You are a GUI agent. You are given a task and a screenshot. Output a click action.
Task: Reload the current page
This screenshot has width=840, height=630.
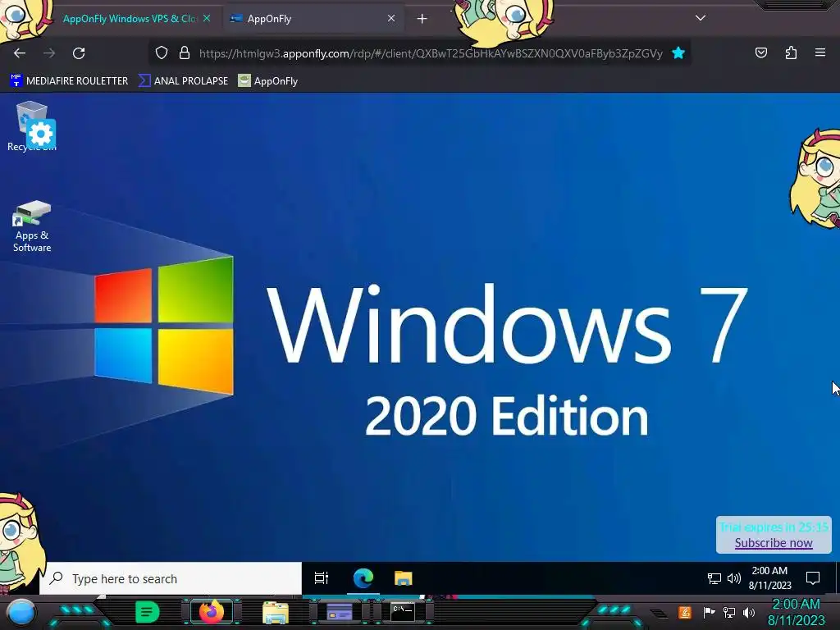(x=79, y=53)
